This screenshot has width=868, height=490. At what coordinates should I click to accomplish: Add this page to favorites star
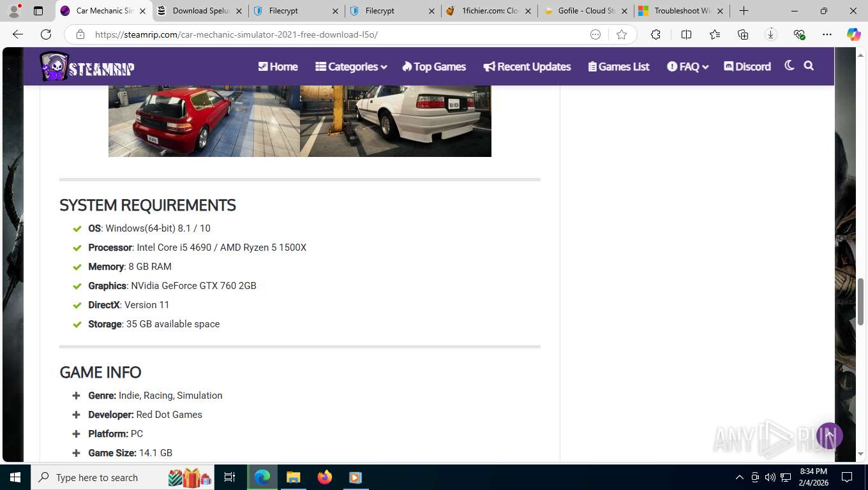tap(622, 34)
